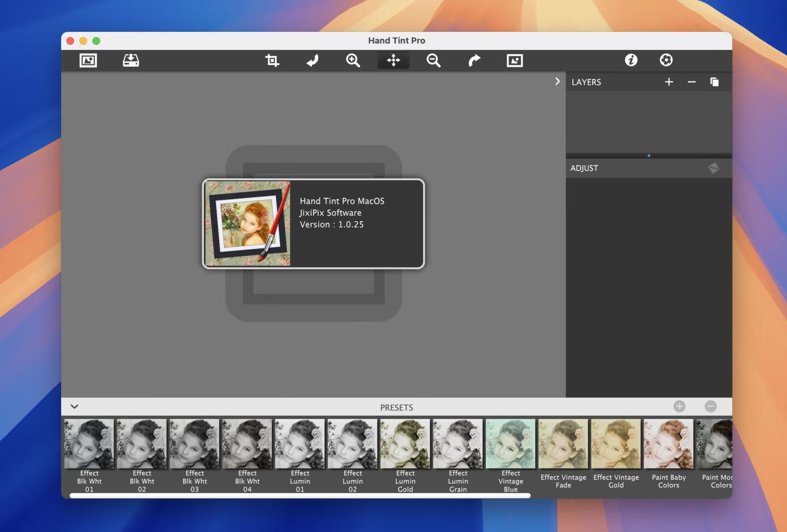Remove layer with the minus icon
This screenshot has height=532, width=787.
click(692, 82)
